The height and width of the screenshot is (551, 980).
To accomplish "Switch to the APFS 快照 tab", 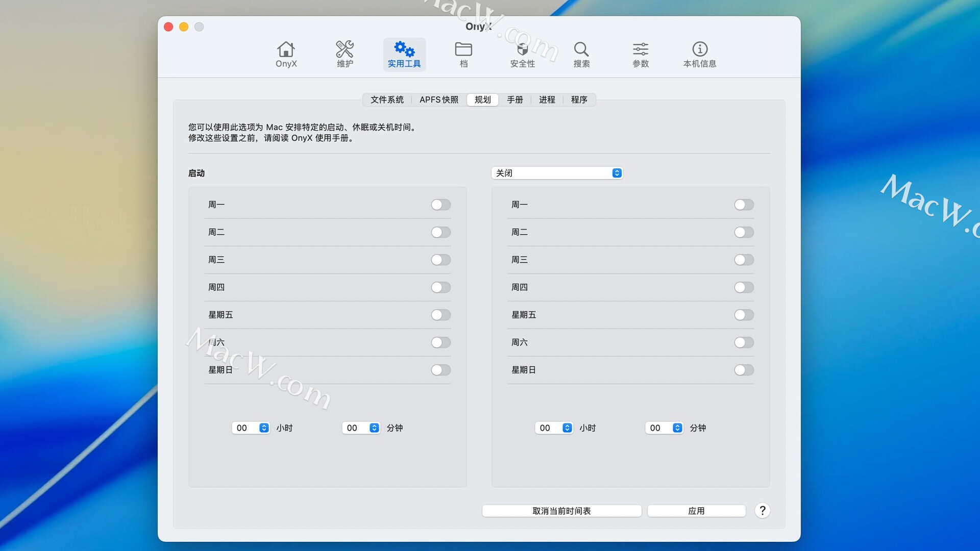I will 439,99.
